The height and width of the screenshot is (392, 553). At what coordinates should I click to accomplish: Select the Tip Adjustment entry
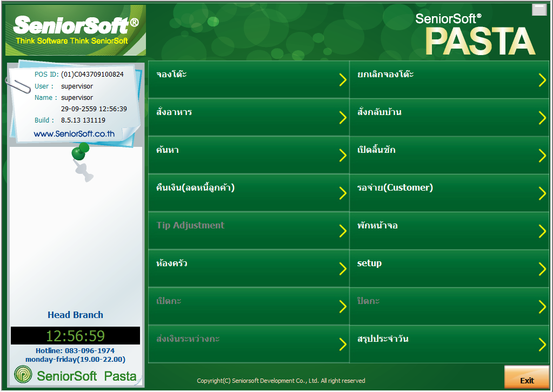pos(249,231)
